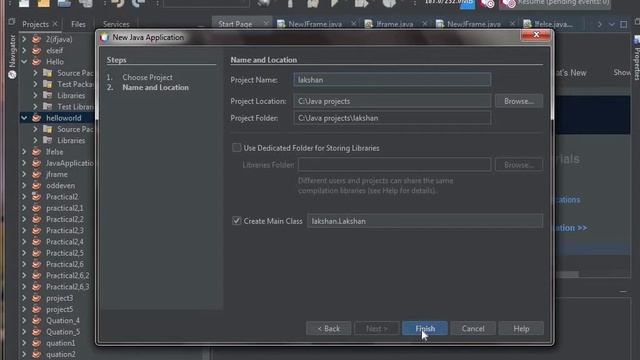Click the Source Packages folder icon under Hello
This screenshot has width=640, height=360.
coord(48,73)
